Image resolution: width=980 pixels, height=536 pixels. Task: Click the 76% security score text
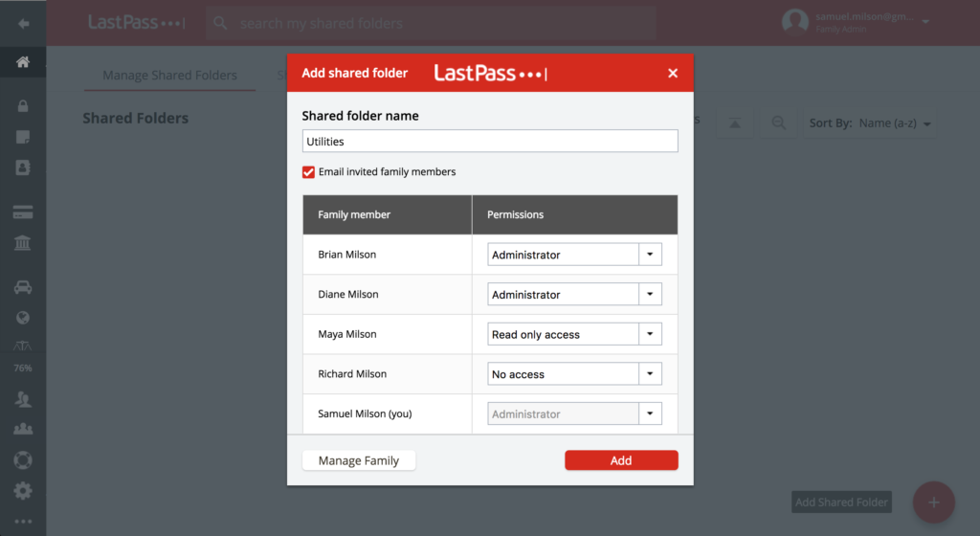(x=23, y=368)
